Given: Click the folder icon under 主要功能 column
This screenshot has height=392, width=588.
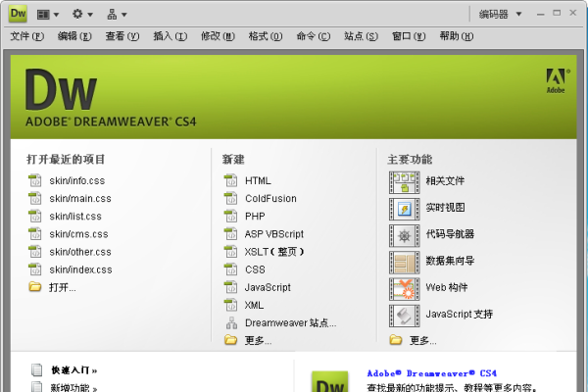Looking at the screenshot, I should pos(396,340).
